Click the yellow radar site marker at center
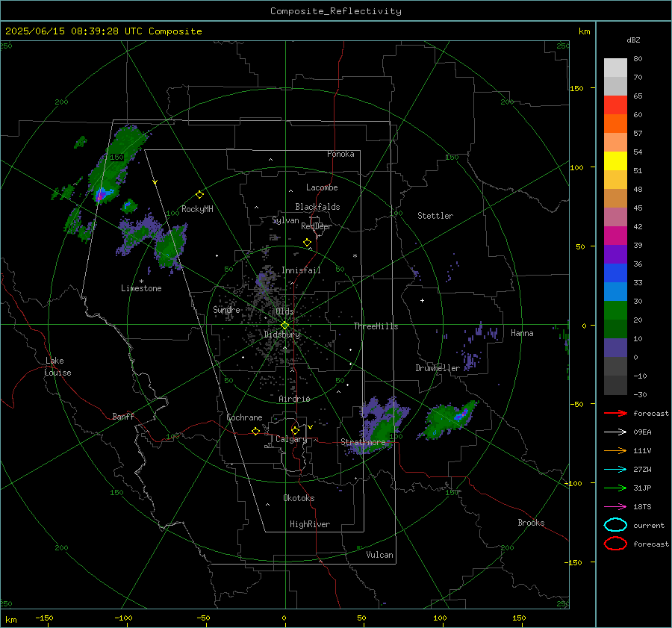Viewport: 672px width, 628px height. click(x=284, y=326)
